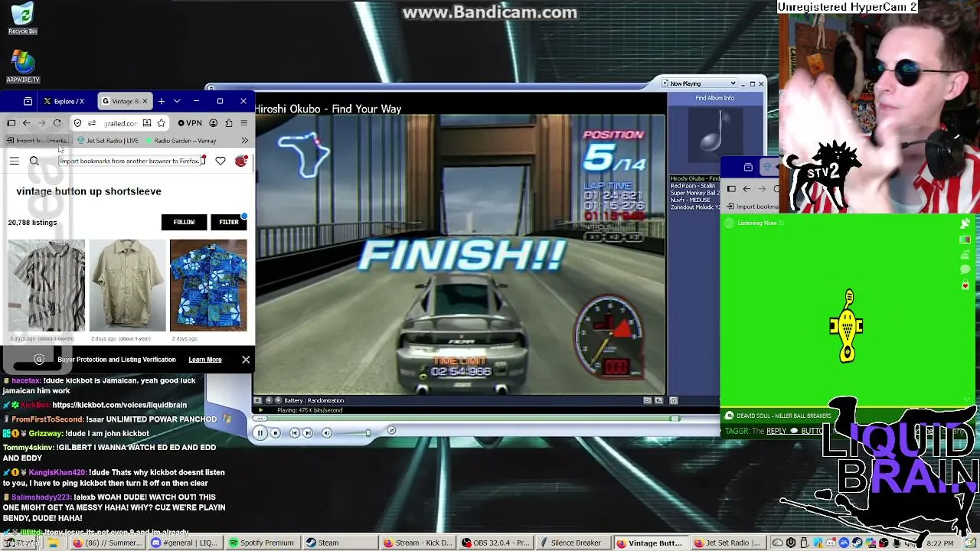
Task: Click the Import bookmarks toolbar item
Action: click(38, 141)
